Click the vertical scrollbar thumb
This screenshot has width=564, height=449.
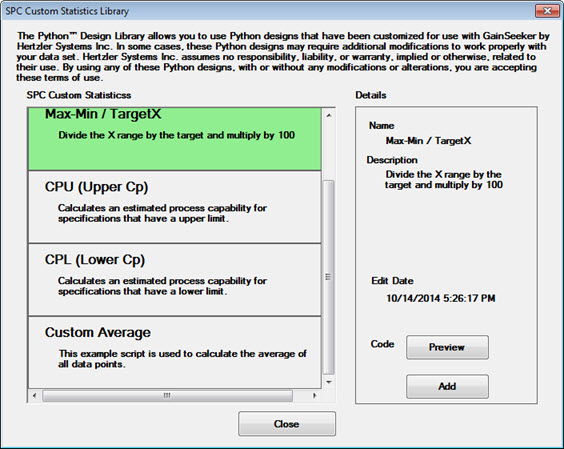point(328,277)
